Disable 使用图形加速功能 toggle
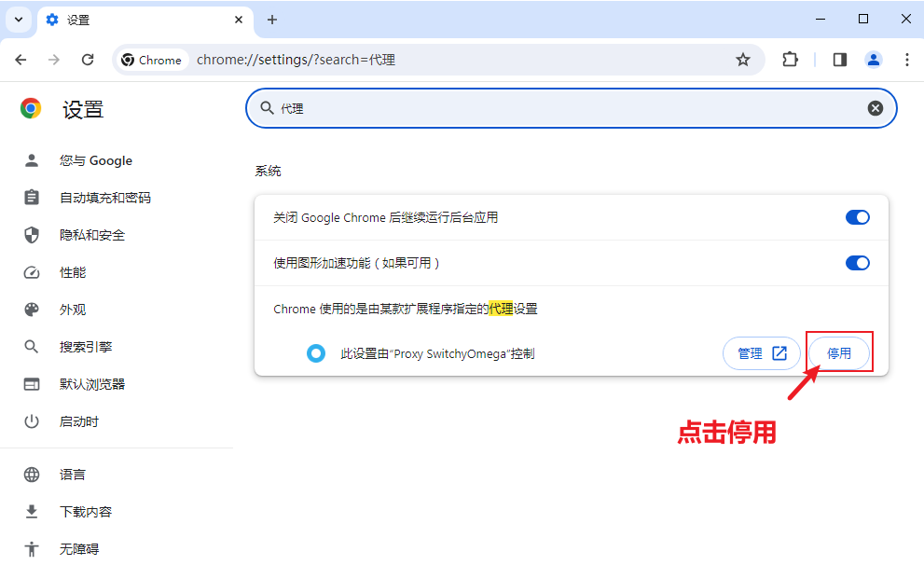The width and height of the screenshot is (924, 565). click(857, 263)
